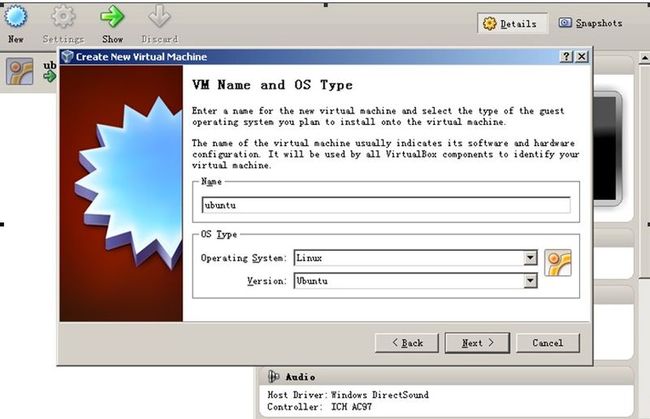Click the OS type logo icon beside dropdowns
The height and width of the screenshot is (419, 650).
pyautogui.click(x=558, y=263)
